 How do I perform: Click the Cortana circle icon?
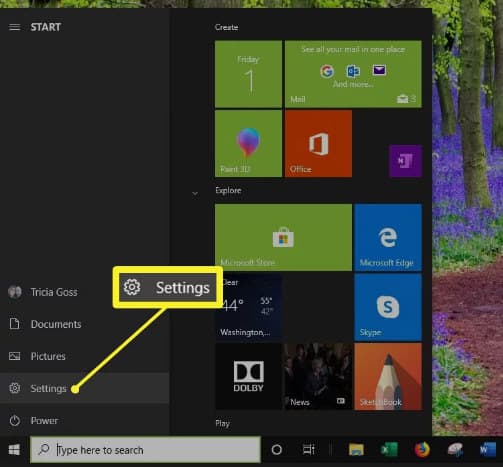pos(277,450)
